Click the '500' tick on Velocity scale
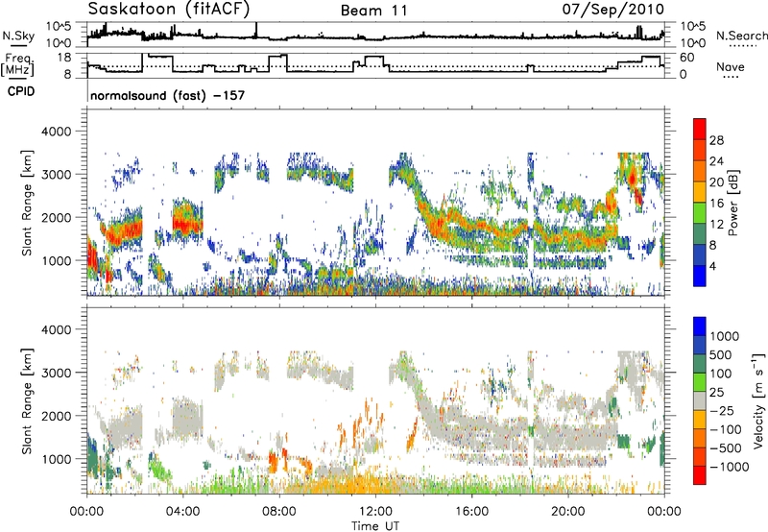Image resolution: width=768 pixels, height=532 pixels. click(721, 354)
